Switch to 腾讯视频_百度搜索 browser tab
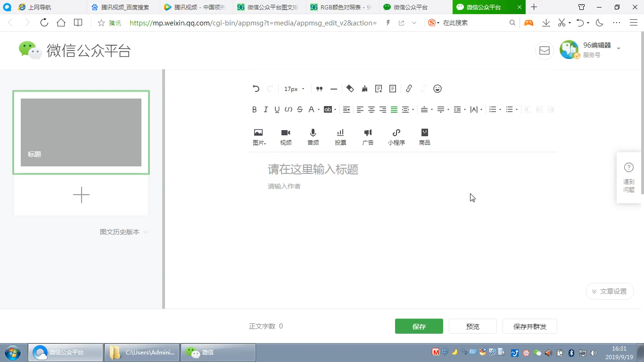The image size is (644, 362). (124, 7)
